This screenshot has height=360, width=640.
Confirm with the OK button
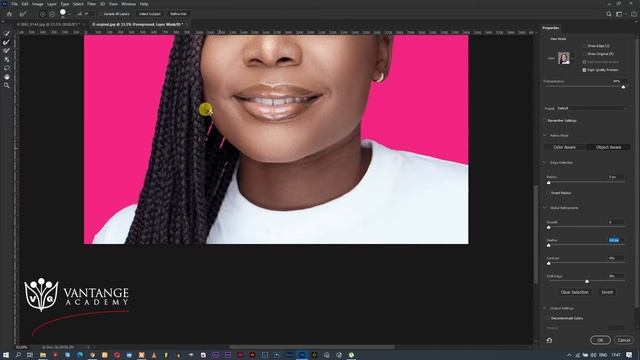point(600,340)
